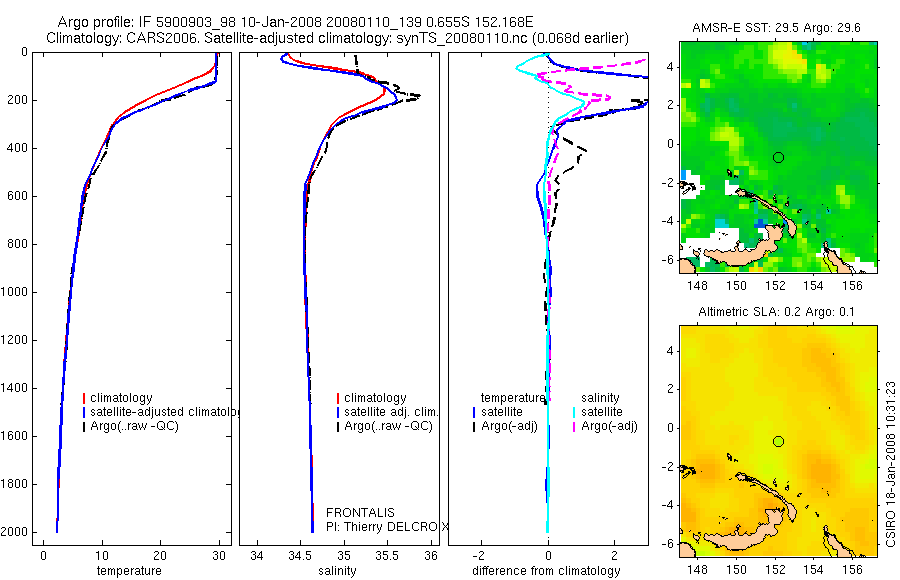Click the 'PI: Thierry DELCROIX' label
Image resolution: width=900 pixels, height=580 pixels.
[387, 527]
